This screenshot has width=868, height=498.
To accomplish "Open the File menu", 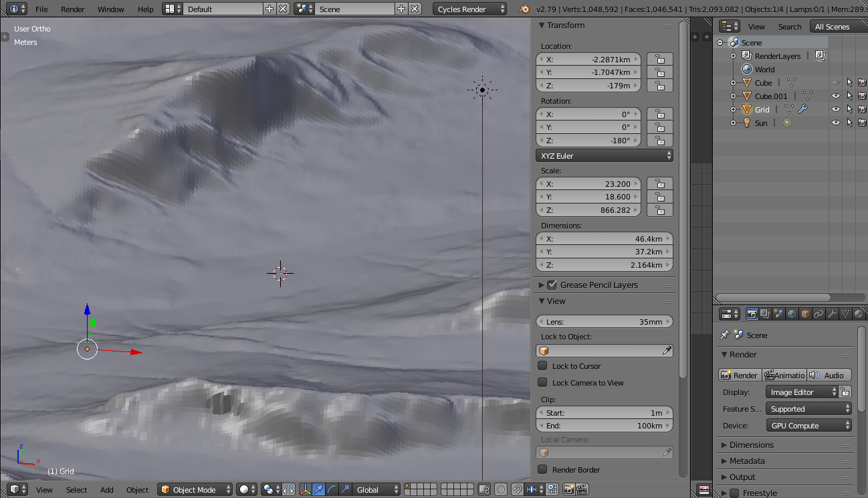I will (x=41, y=9).
